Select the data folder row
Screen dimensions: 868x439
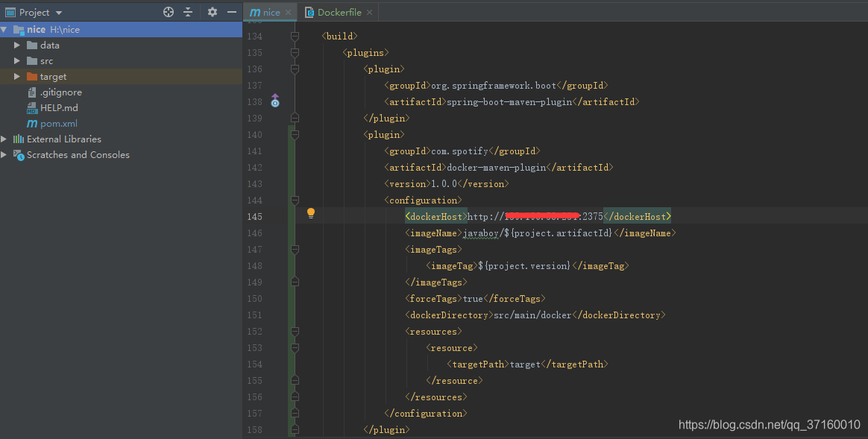tap(121, 45)
